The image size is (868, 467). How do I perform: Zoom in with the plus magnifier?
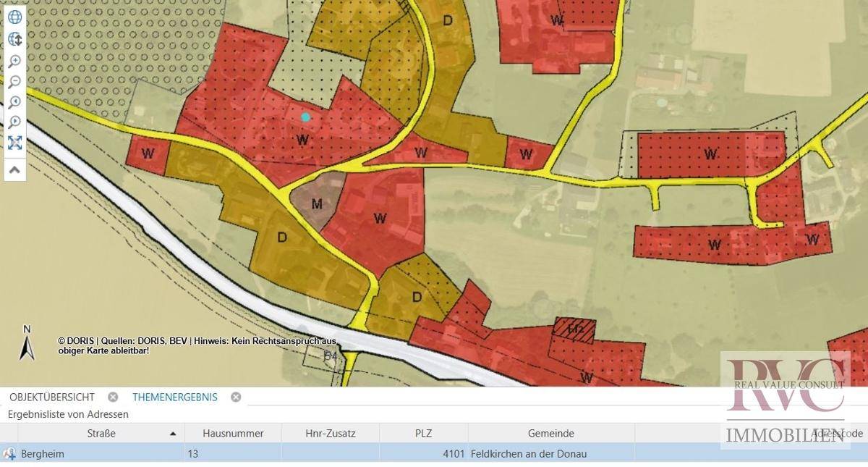(x=14, y=61)
